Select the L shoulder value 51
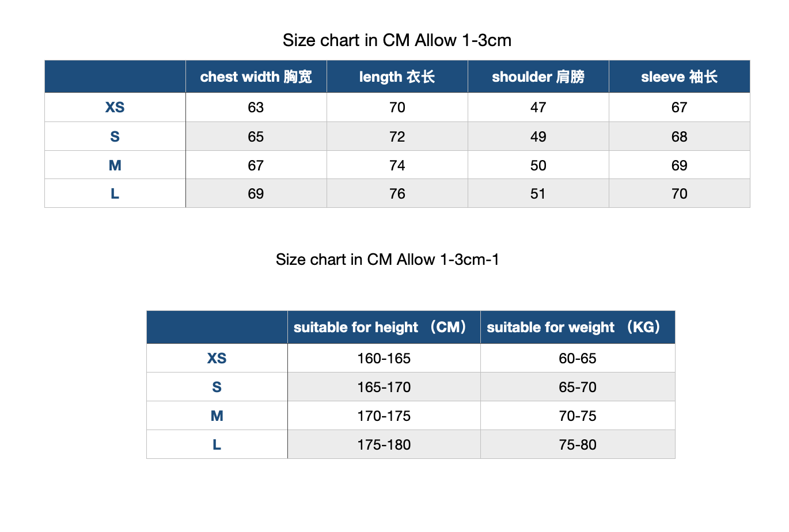This screenshot has width=789, height=532. [538, 193]
